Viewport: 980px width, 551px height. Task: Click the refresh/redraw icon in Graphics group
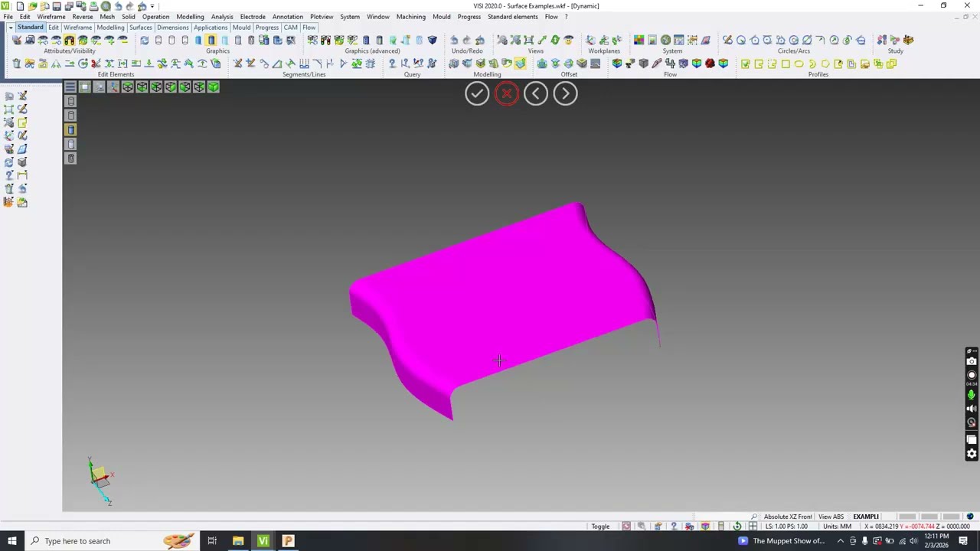pos(144,40)
